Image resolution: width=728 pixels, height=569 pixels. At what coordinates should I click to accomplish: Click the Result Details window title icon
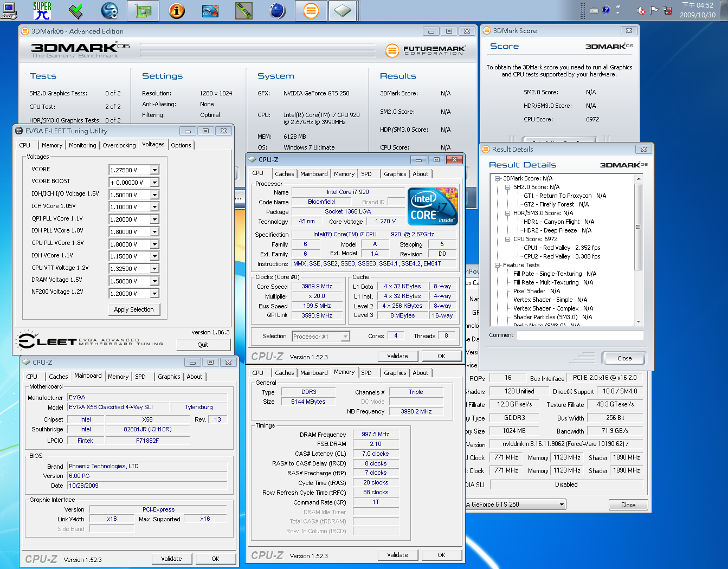click(x=486, y=149)
